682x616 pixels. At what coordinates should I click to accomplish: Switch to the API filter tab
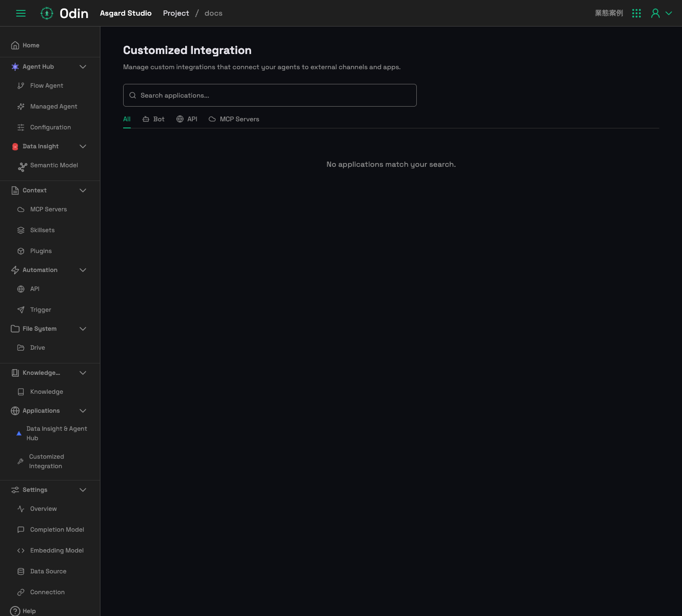coord(187,119)
